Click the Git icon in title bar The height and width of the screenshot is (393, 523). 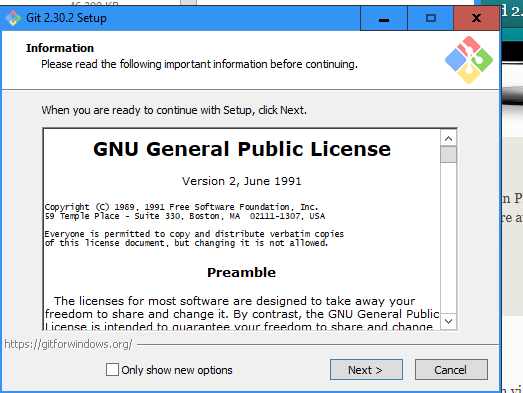(x=13, y=18)
